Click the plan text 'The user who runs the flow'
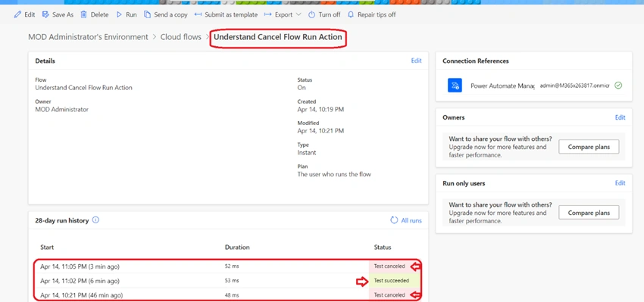644x302 pixels. tap(334, 174)
